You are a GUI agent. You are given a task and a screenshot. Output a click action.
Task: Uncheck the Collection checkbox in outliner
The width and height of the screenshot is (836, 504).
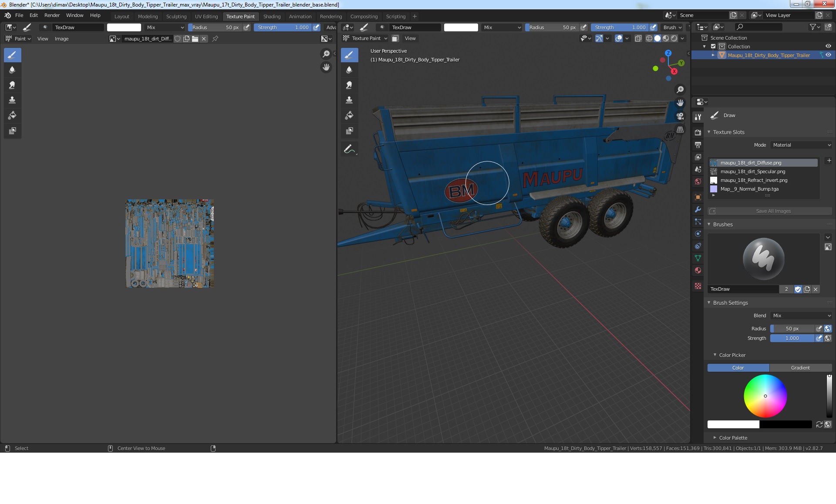[713, 47]
